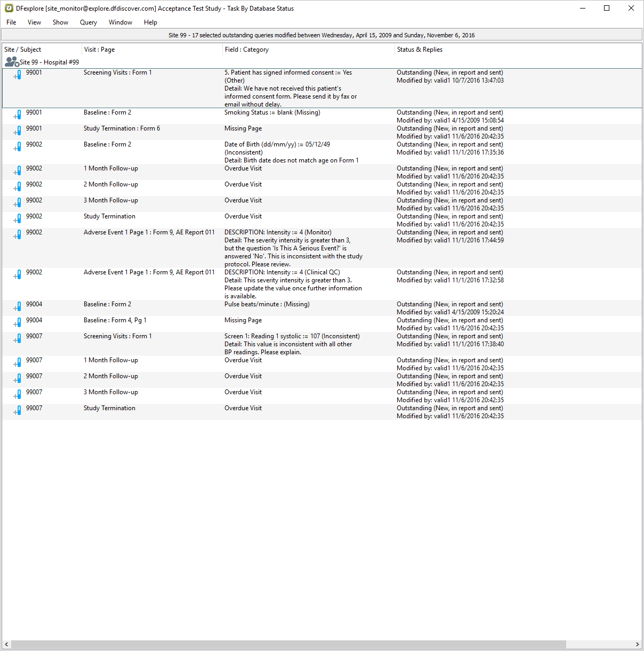Click query icon for 99002 Baseline Form 2 row
644x651 pixels.
18,147
